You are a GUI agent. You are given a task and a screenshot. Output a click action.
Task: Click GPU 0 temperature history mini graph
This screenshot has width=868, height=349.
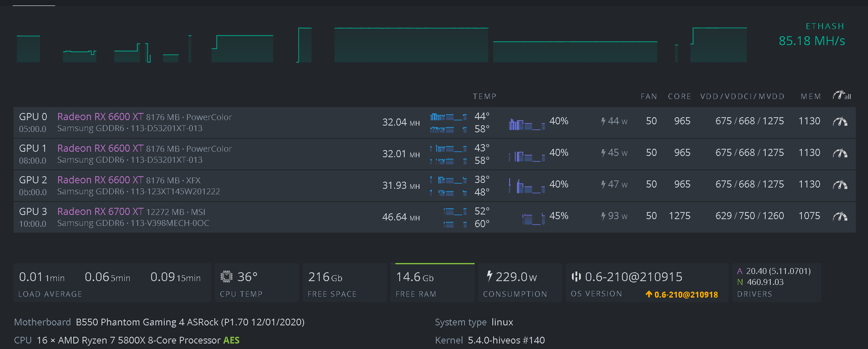(x=448, y=123)
